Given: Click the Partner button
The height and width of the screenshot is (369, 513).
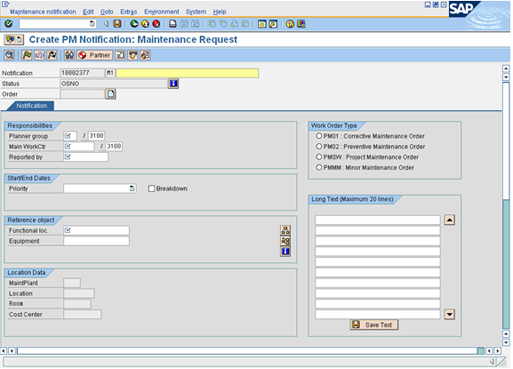Looking at the screenshot, I should [x=95, y=55].
